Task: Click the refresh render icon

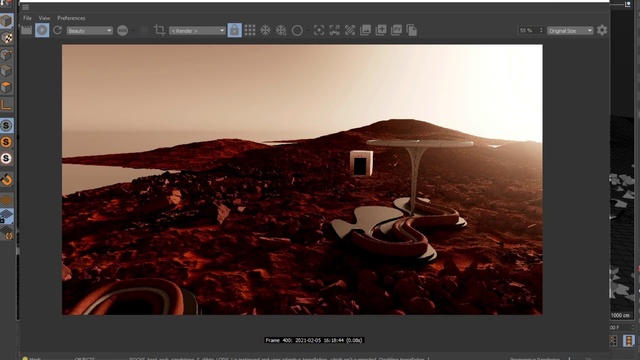Action: point(58,30)
